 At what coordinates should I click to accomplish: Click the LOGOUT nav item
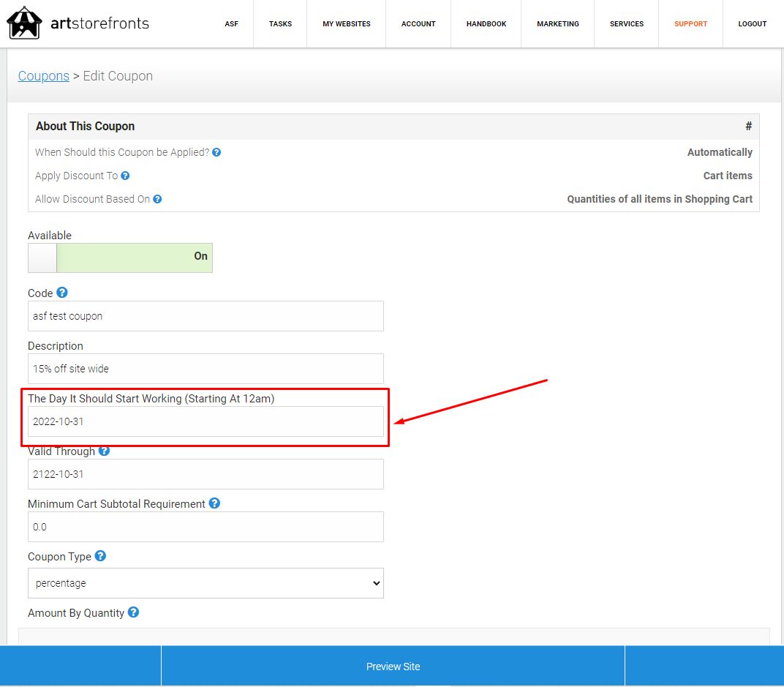752,23
